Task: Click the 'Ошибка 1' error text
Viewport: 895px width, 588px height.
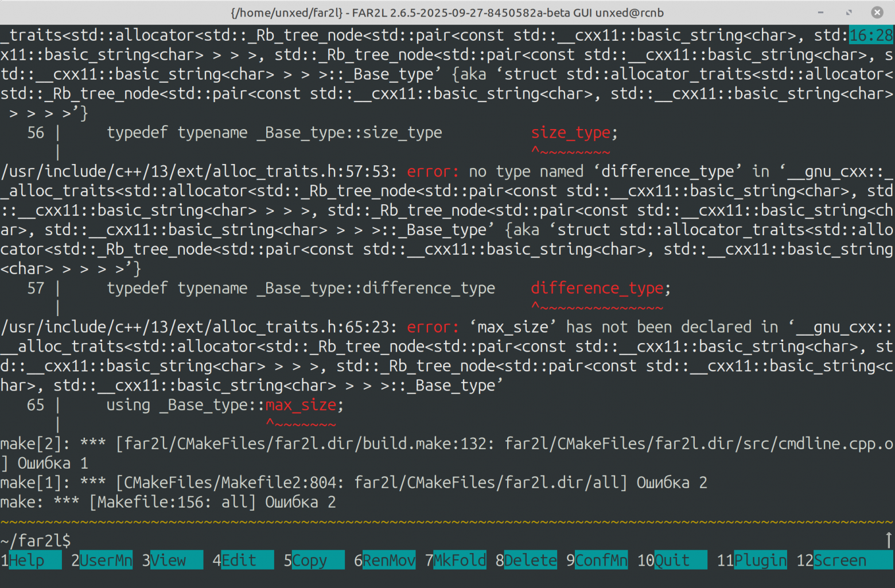Action: pyautogui.click(x=53, y=463)
